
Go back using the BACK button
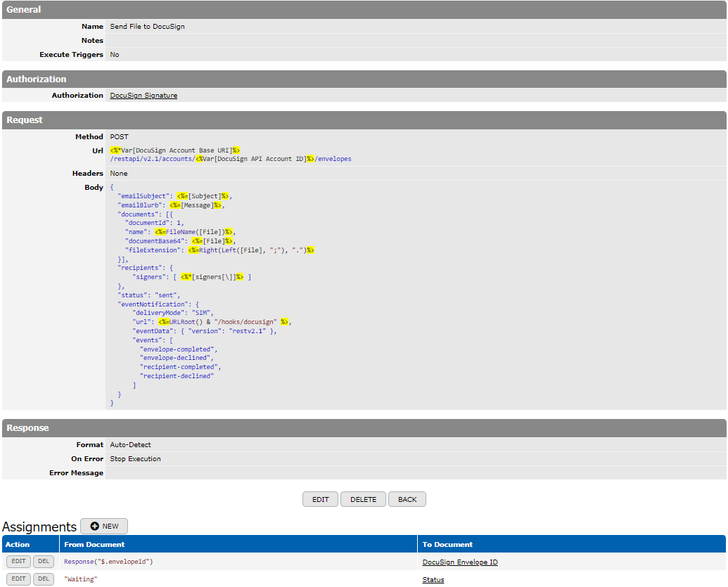(407, 500)
